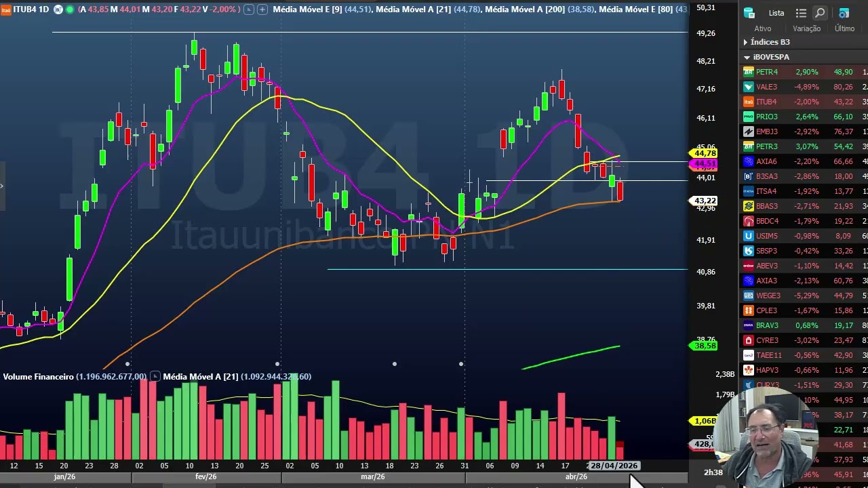Select the BRAV3 ticker in watchlist
Screen dimensions: 868x488
pyautogui.click(x=767, y=325)
